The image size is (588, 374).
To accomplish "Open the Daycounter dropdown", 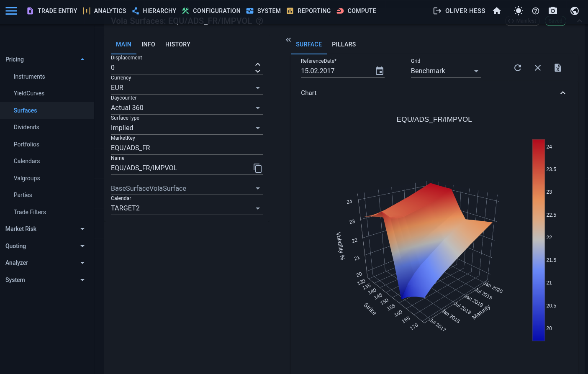I will pyautogui.click(x=187, y=108).
